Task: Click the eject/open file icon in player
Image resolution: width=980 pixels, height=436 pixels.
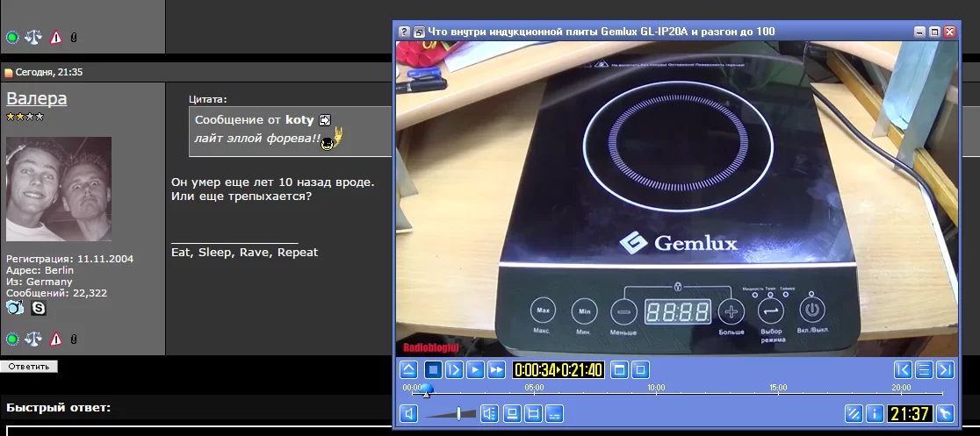Action: pyautogui.click(x=409, y=369)
